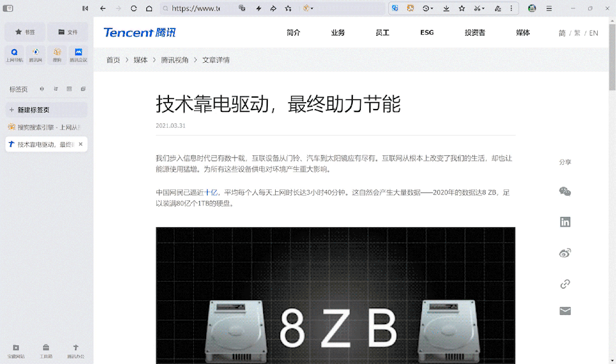Open the 简介 navigation menu

pyautogui.click(x=293, y=33)
